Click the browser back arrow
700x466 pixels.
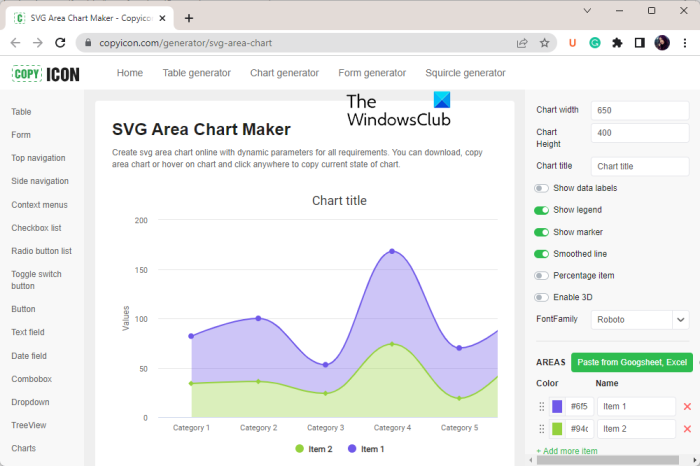coord(16,43)
